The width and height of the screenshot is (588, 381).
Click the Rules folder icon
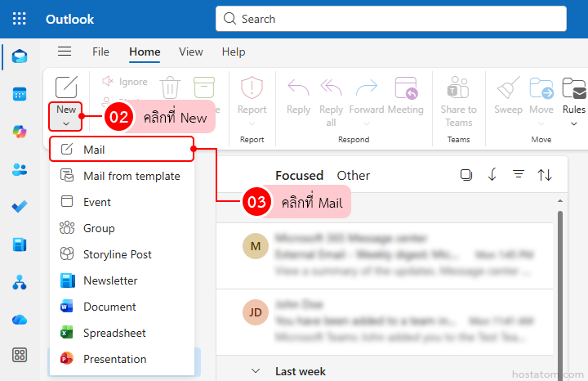point(574,87)
